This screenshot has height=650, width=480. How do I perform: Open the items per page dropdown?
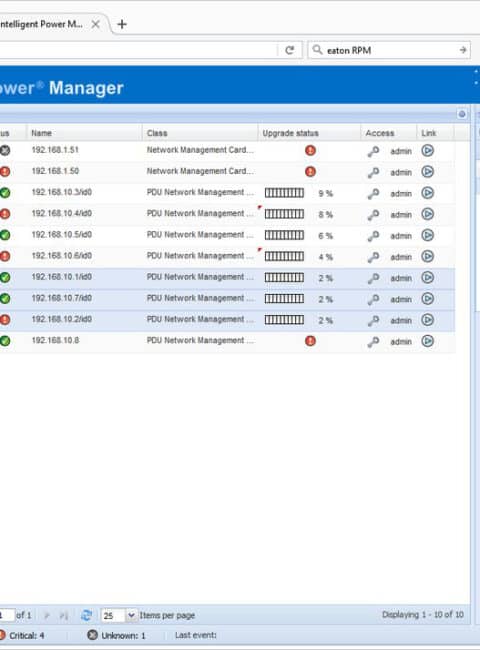pos(131,615)
